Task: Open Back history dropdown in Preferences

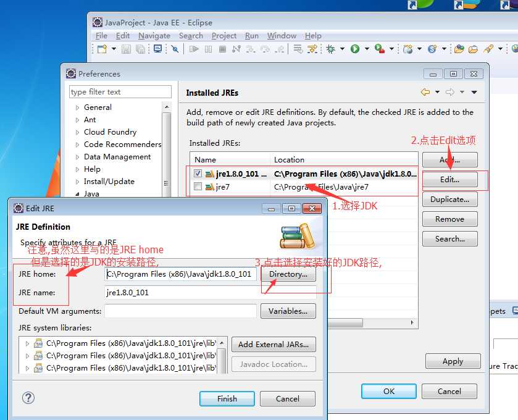Action: click(x=437, y=92)
